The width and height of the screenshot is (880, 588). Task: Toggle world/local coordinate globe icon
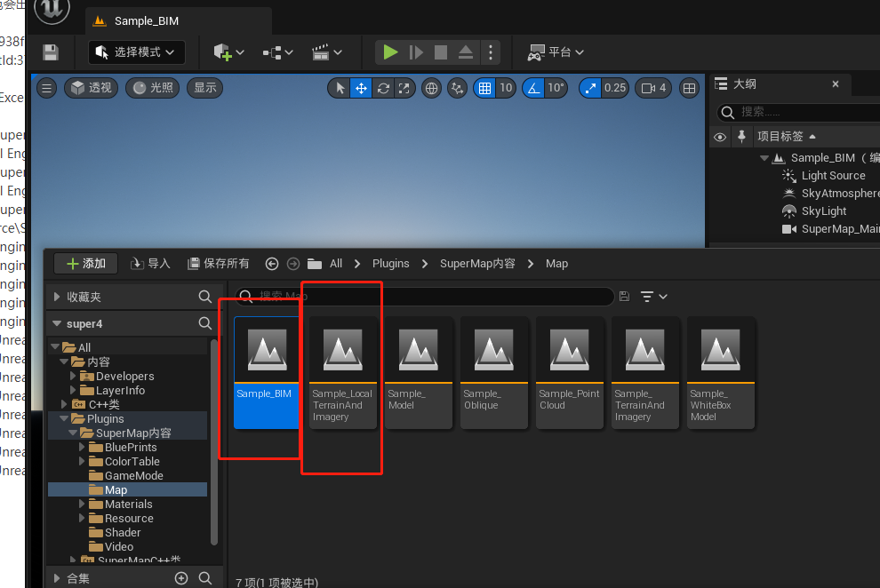tap(431, 88)
